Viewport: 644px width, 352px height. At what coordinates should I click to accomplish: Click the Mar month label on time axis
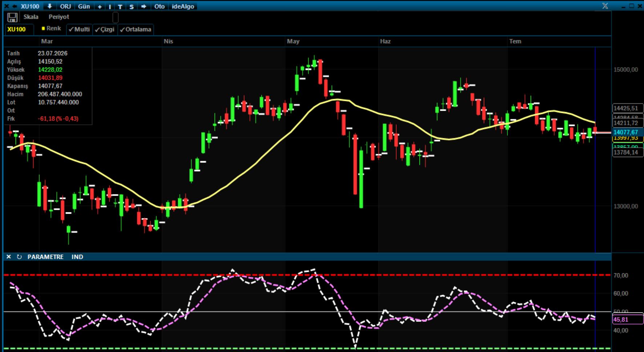47,41
